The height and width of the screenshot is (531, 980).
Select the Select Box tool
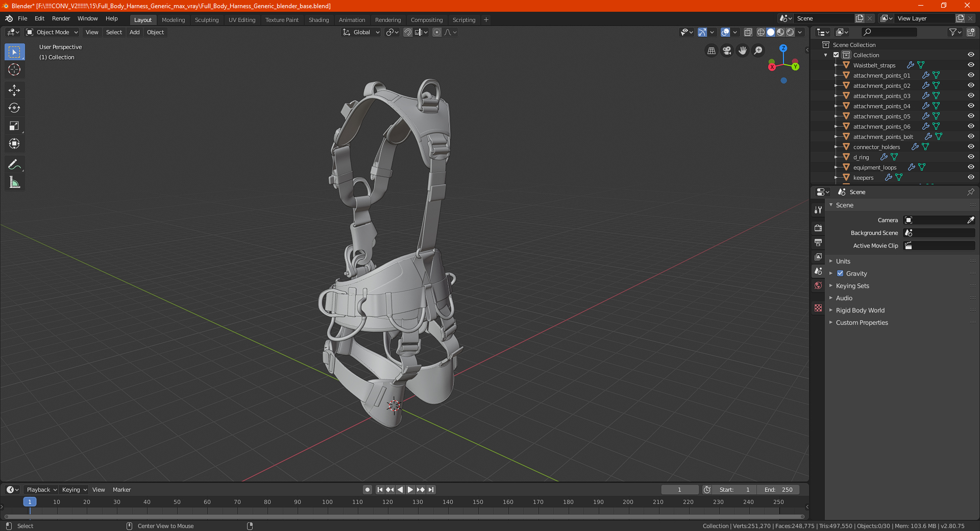[14, 52]
